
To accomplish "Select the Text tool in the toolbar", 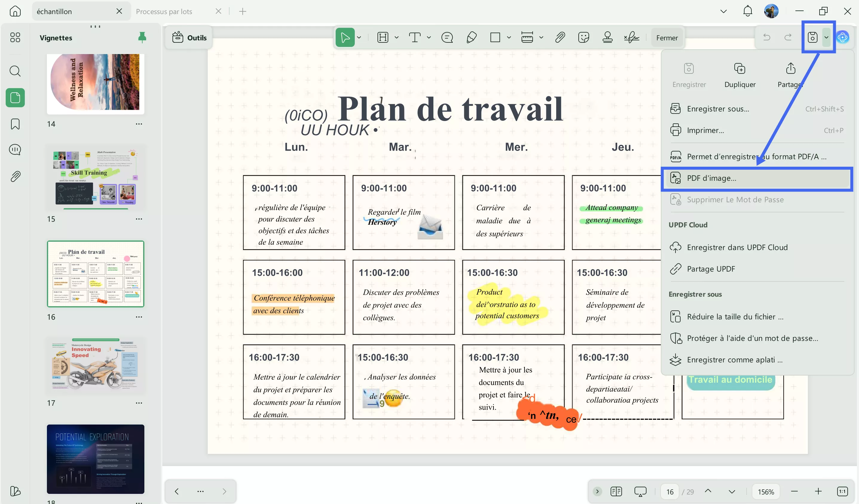I will tap(414, 37).
